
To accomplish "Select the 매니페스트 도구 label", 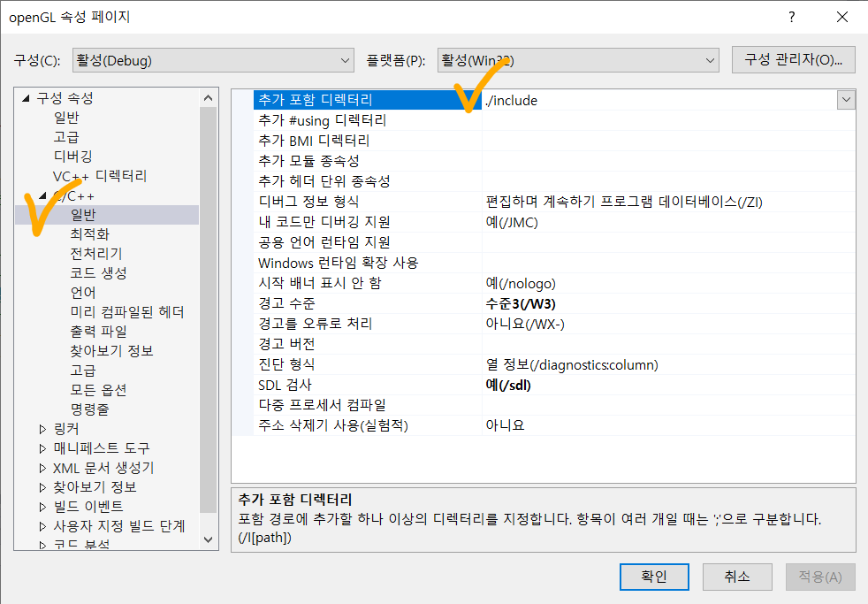I will [x=102, y=447].
